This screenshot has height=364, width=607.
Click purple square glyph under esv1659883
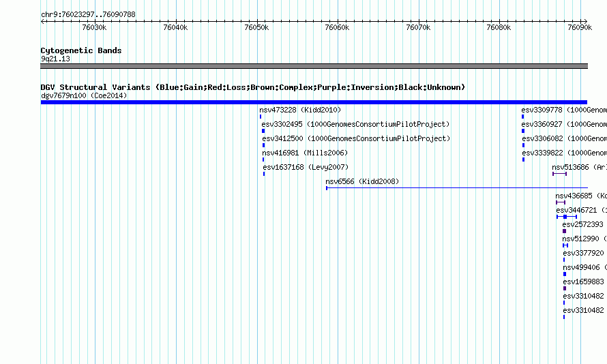tap(565, 288)
